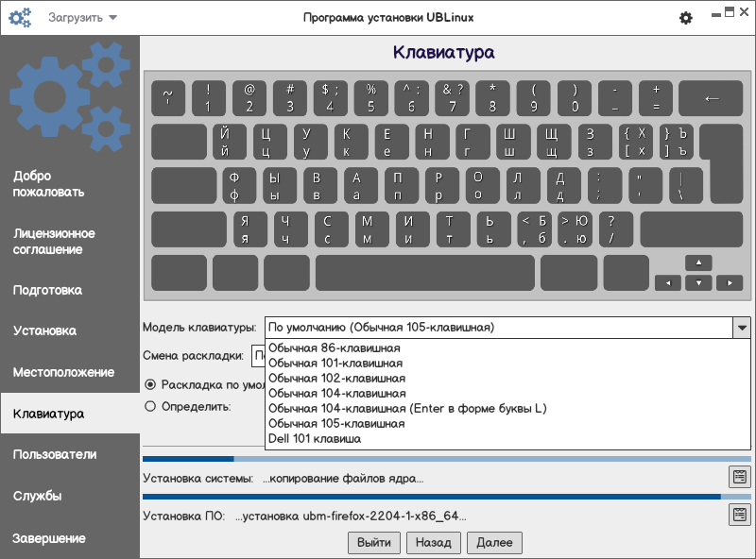Screen dimensions: 756x559
Task: Click the right arrow key on keyboard preview
Action: coord(730,283)
